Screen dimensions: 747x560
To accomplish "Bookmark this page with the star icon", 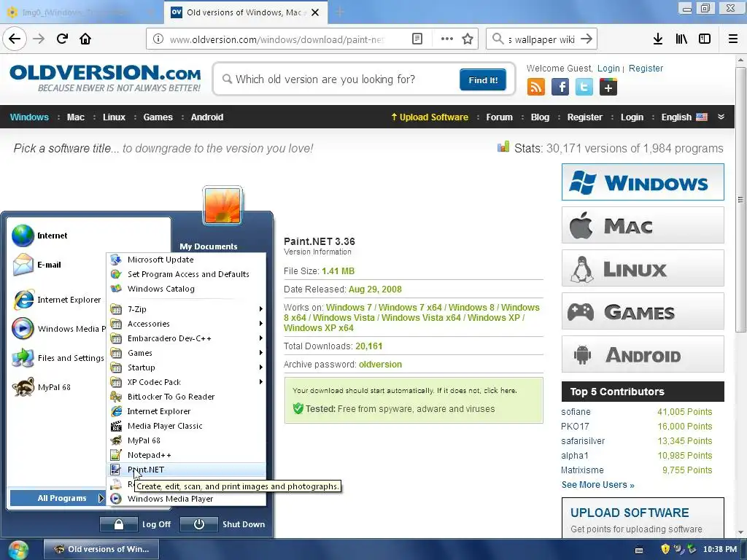I will 468,39.
